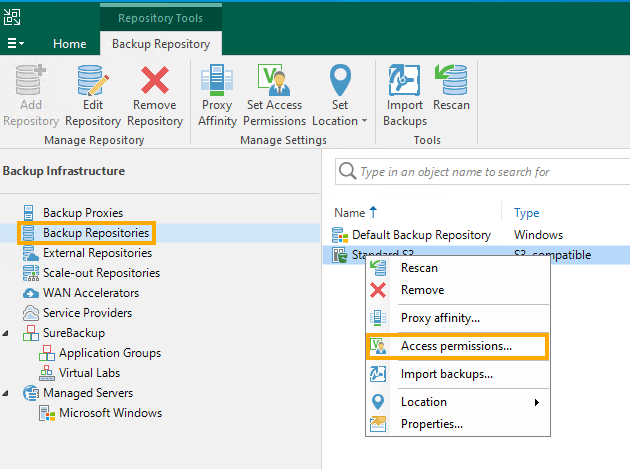Viewport: 630px width, 469px height.
Task: Select External Repositories in the tree
Action: point(97,253)
